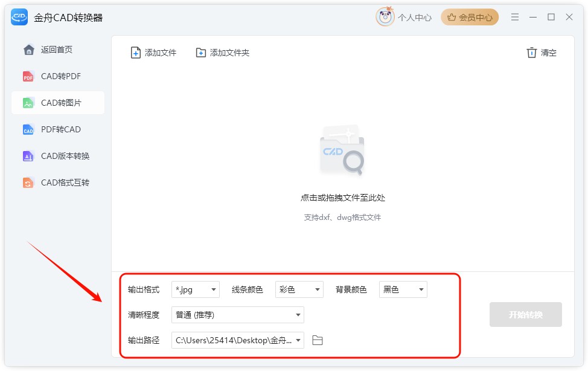The height and width of the screenshot is (371, 588).
Task: Click the add folder icon
Action: pyautogui.click(x=201, y=53)
